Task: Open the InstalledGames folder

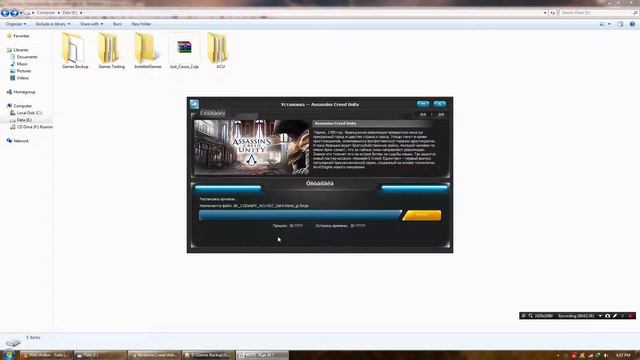Action: point(147,51)
